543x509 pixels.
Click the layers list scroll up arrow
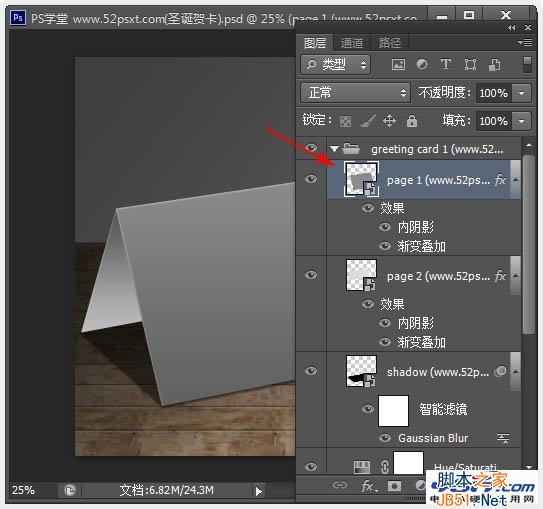pos(529,145)
